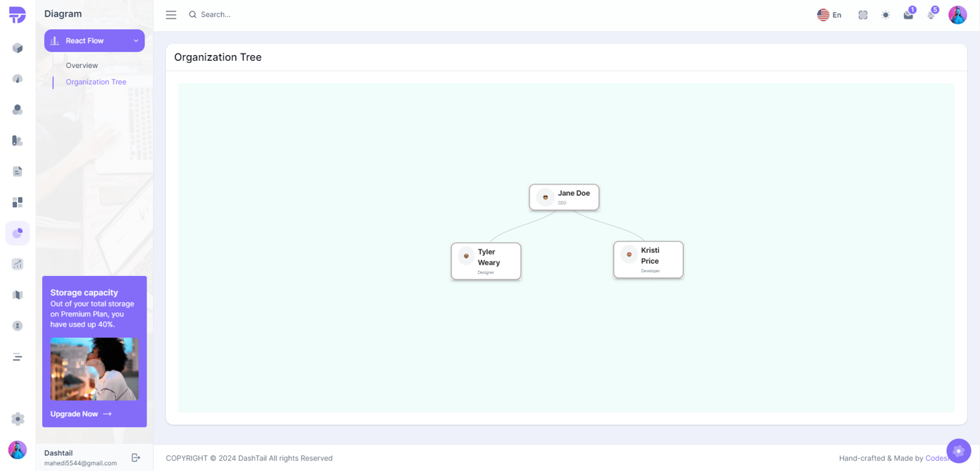Viewport: 980px width, 471px height.
Task: Open the settings gear in left rail
Action: click(x=18, y=419)
